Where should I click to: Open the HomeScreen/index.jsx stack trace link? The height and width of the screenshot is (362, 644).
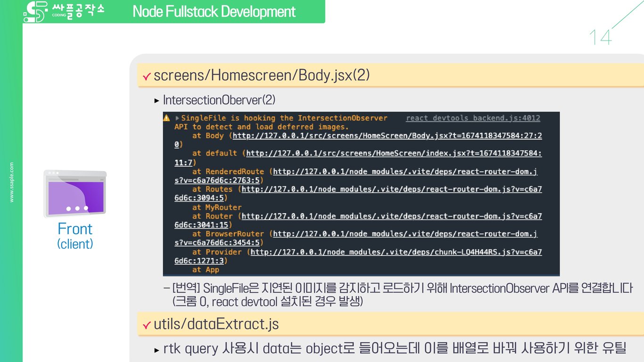point(358,158)
